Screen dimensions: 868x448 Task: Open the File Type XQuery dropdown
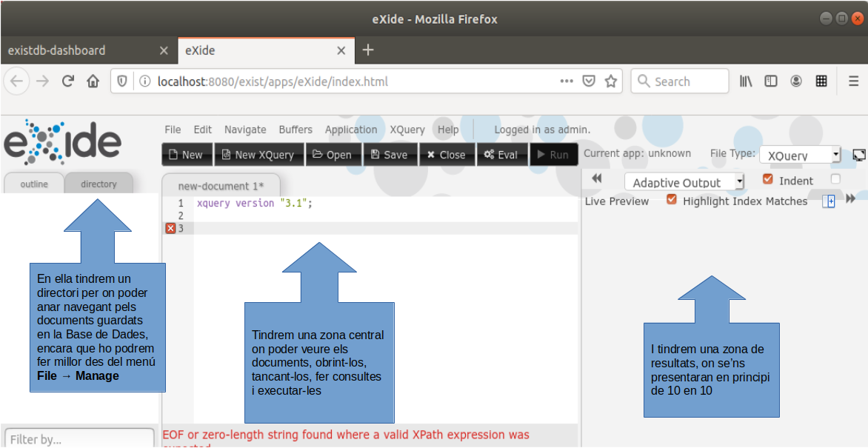tap(801, 155)
